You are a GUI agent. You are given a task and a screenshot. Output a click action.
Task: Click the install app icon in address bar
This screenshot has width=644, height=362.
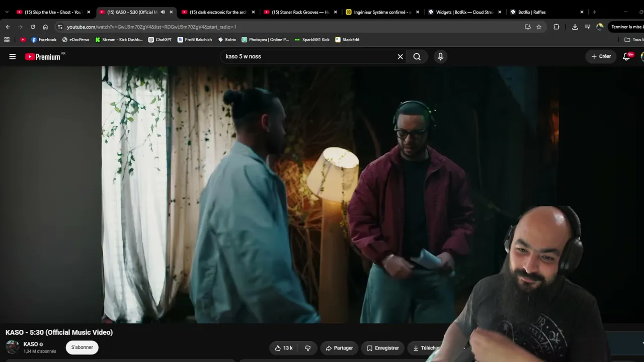527,27
